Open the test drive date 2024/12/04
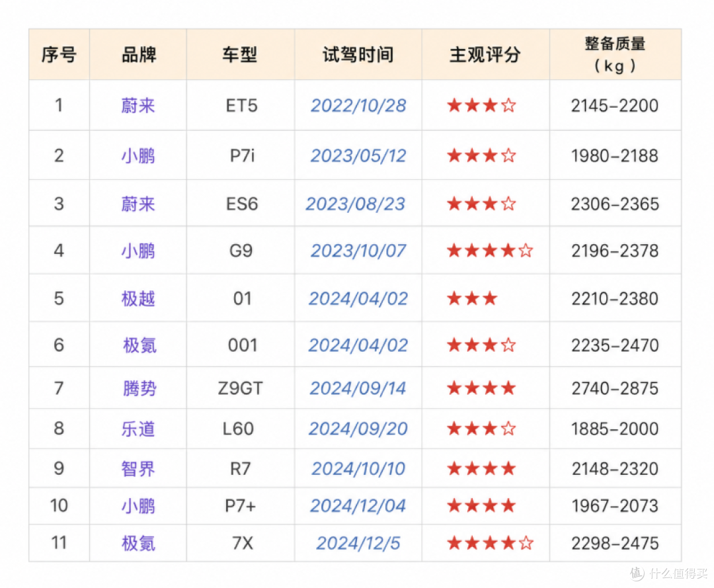Image resolution: width=714 pixels, height=588 pixels. tap(358, 506)
